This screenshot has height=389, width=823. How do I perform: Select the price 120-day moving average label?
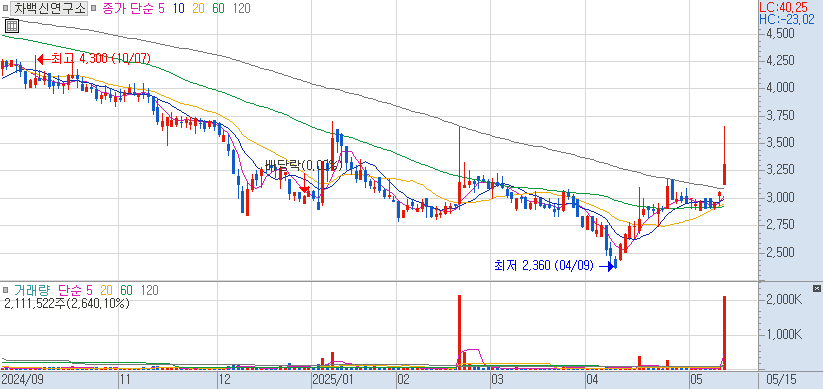pos(240,8)
